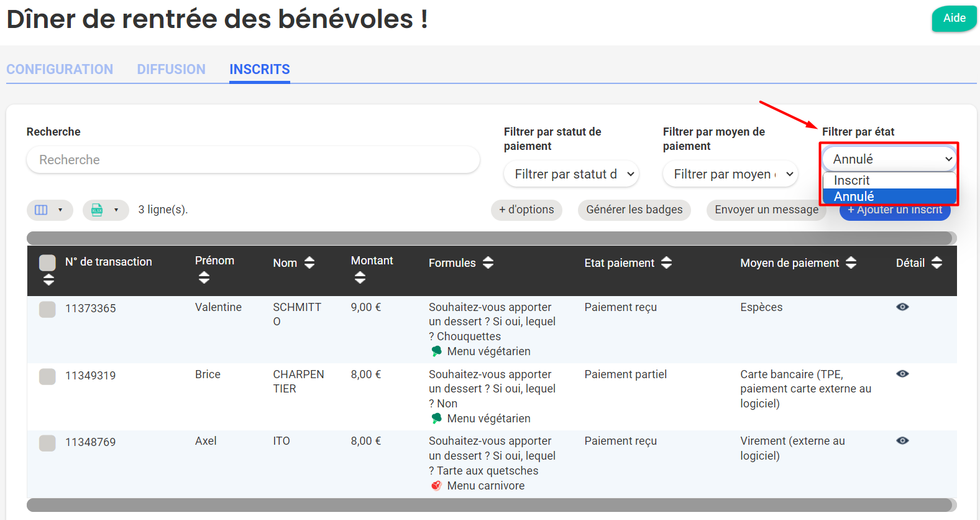
Task: Click the Générer les badges button
Action: 634,210
